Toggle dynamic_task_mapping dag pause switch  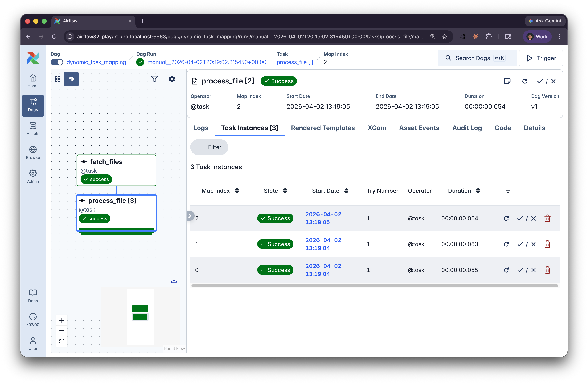pos(57,62)
